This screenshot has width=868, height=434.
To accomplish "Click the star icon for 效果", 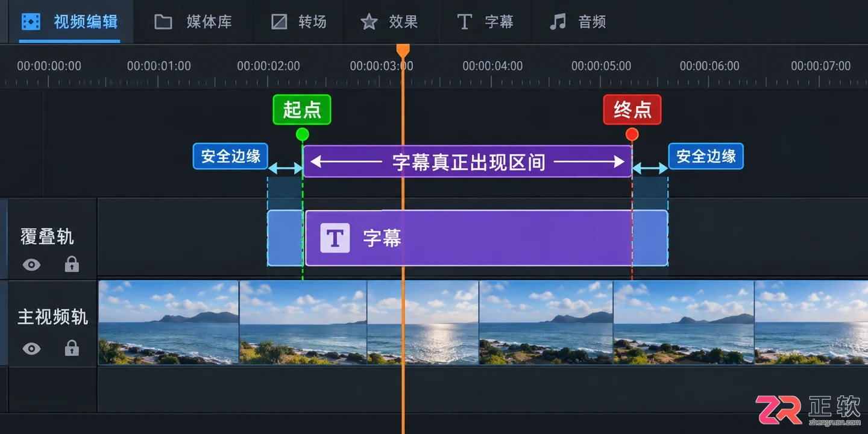I will click(369, 22).
